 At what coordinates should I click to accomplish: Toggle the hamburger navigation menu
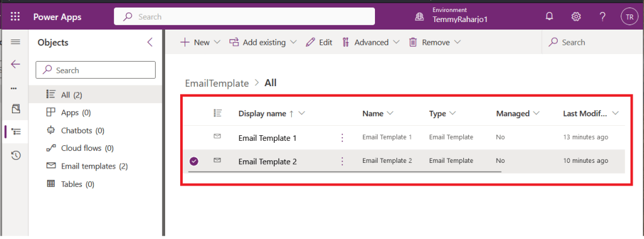(x=15, y=42)
